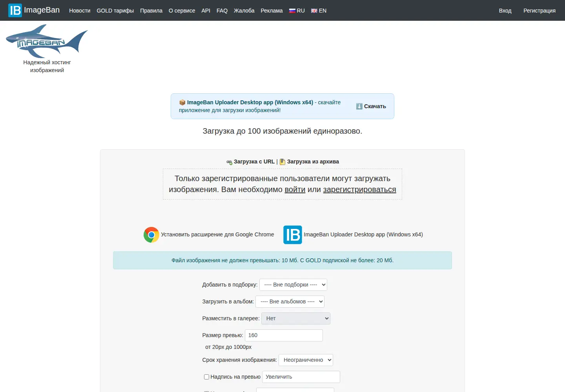Click the bold ImageBan Uploader Desktop app banner title
This screenshot has width=565, height=392.
point(250,102)
